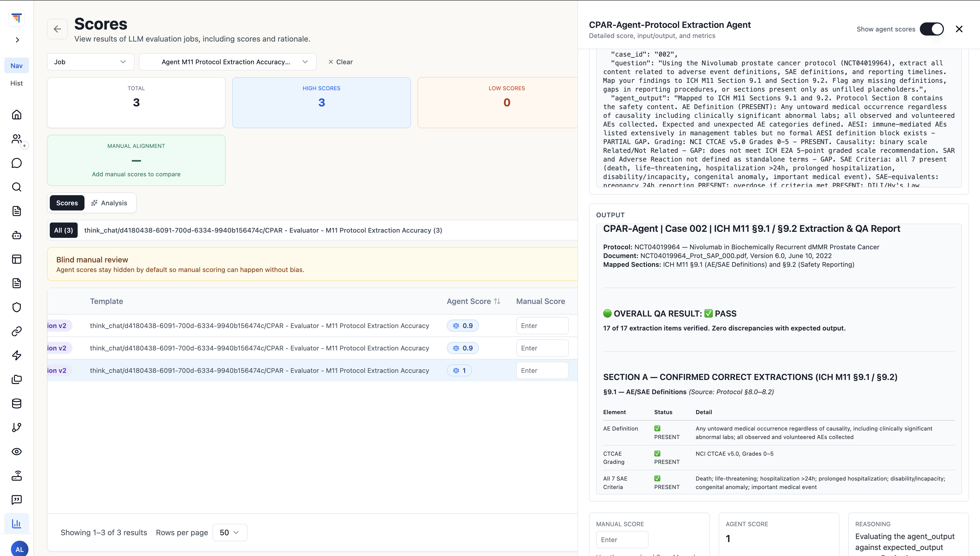This screenshot has width=980, height=556.
Task: Open the users icon in sidebar
Action: tap(16, 139)
